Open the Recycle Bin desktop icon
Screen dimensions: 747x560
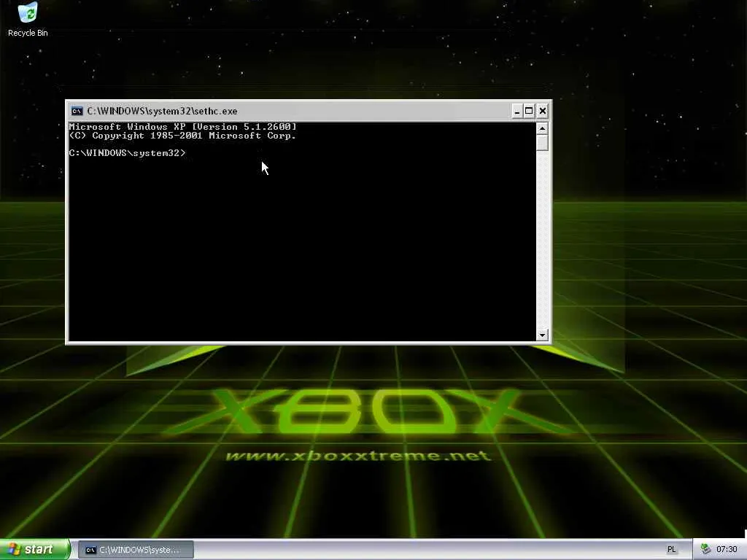point(28,19)
